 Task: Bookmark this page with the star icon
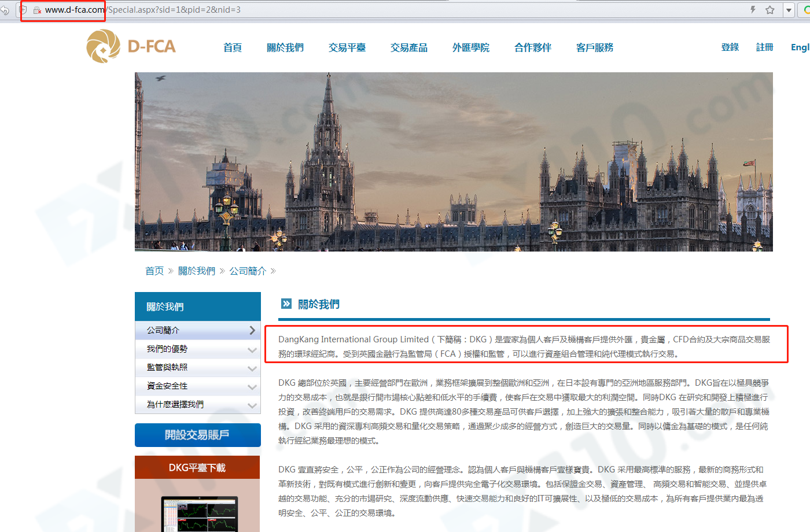point(770,10)
